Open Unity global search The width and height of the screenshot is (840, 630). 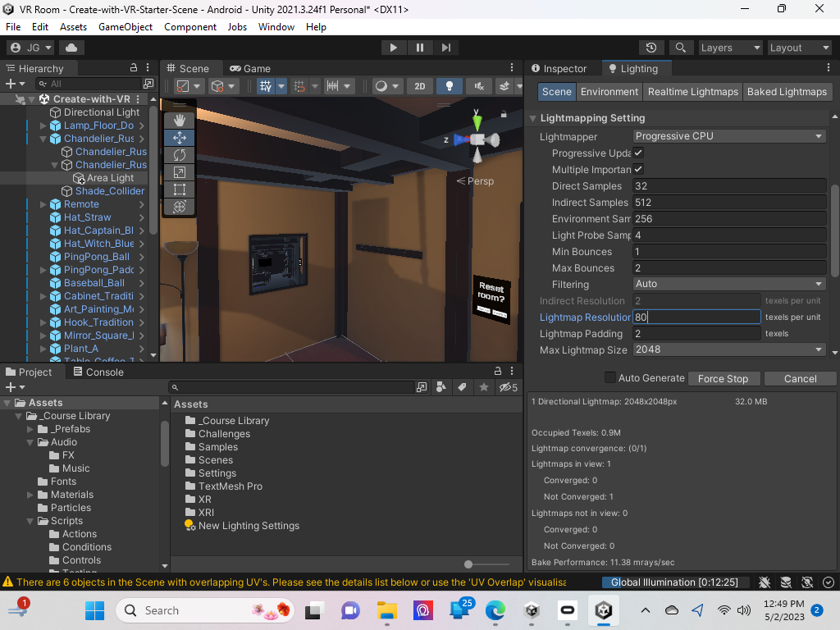pos(680,48)
